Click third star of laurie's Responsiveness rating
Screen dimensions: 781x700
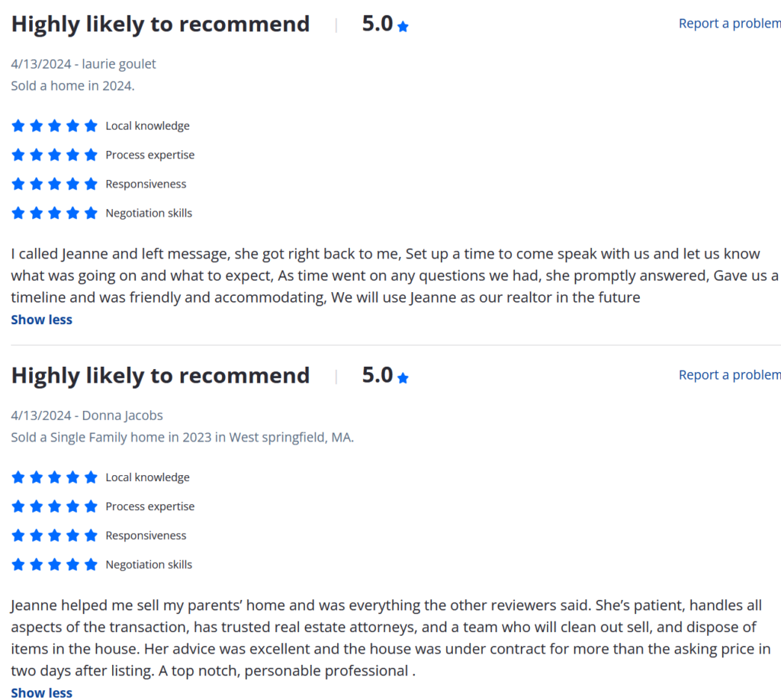coord(54,184)
